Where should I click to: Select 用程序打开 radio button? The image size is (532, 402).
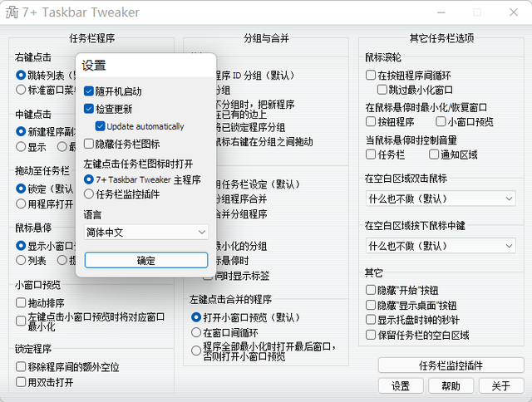point(21,203)
